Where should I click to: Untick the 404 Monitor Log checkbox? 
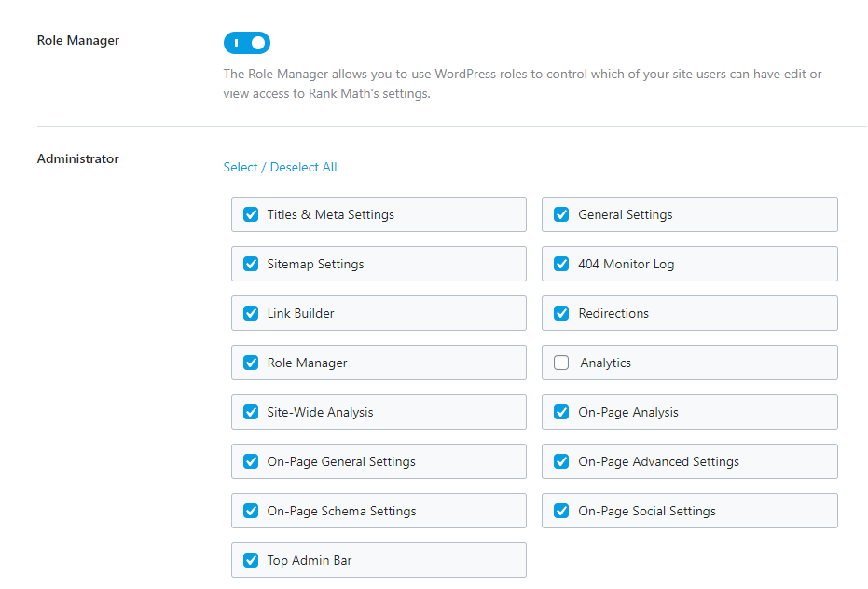click(x=561, y=264)
